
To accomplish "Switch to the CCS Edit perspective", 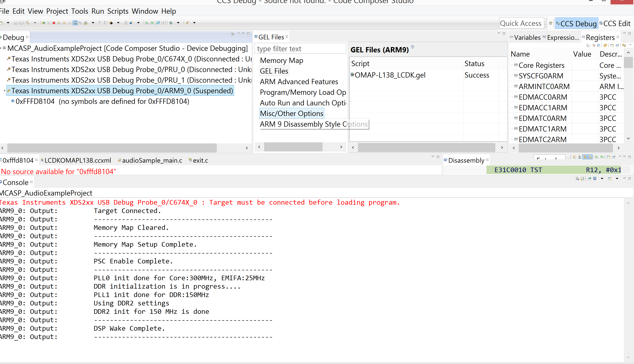I will 615,23.
